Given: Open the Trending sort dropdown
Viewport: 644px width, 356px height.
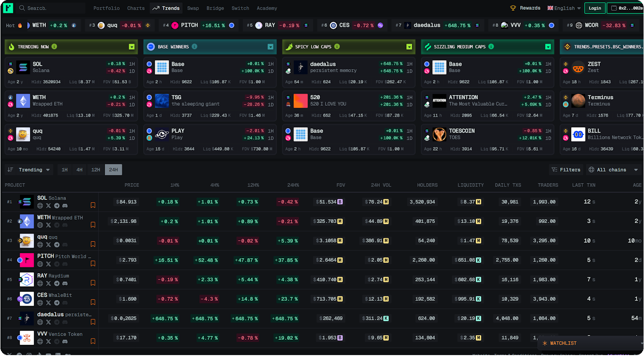Looking at the screenshot, I should pos(34,170).
